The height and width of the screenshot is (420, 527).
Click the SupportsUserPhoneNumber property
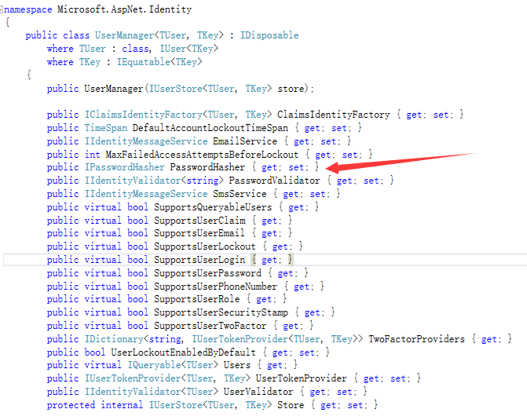[215, 287]
